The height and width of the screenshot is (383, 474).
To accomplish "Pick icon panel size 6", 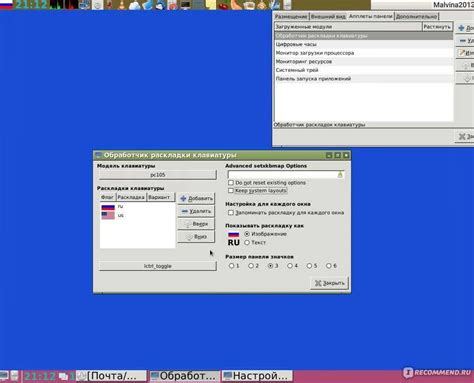I will [x=329, y=266].
